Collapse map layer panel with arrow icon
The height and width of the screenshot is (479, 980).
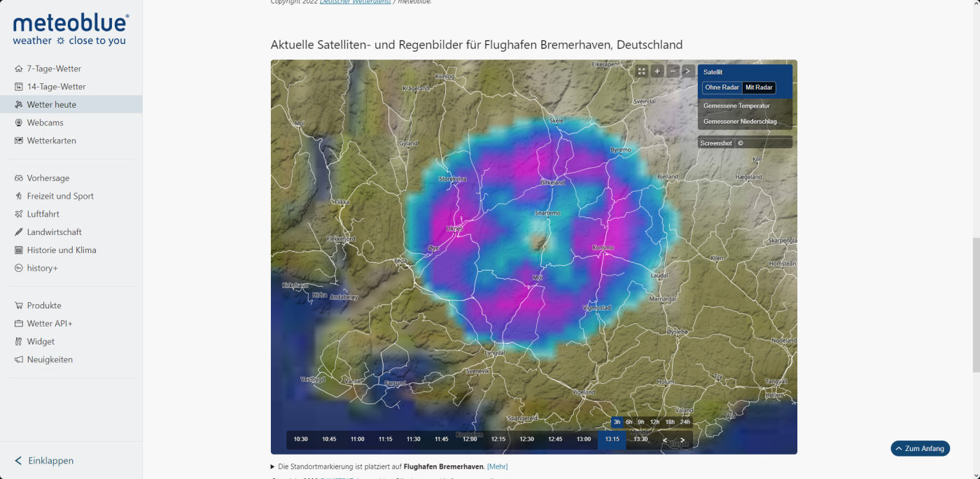click(688, 71)
